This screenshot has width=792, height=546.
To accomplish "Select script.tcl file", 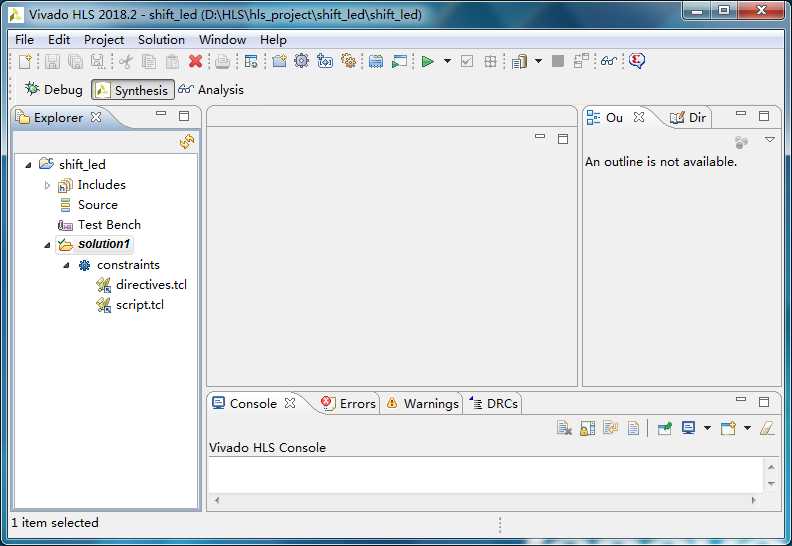I will click(x=130, y=305).
